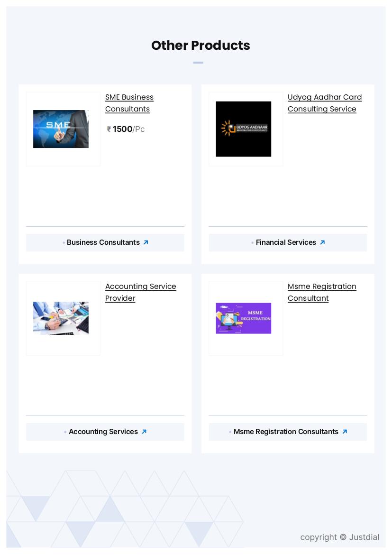
Task: Click the Udyog Aadhaar logo thumbnail
Action: point(244,129)
